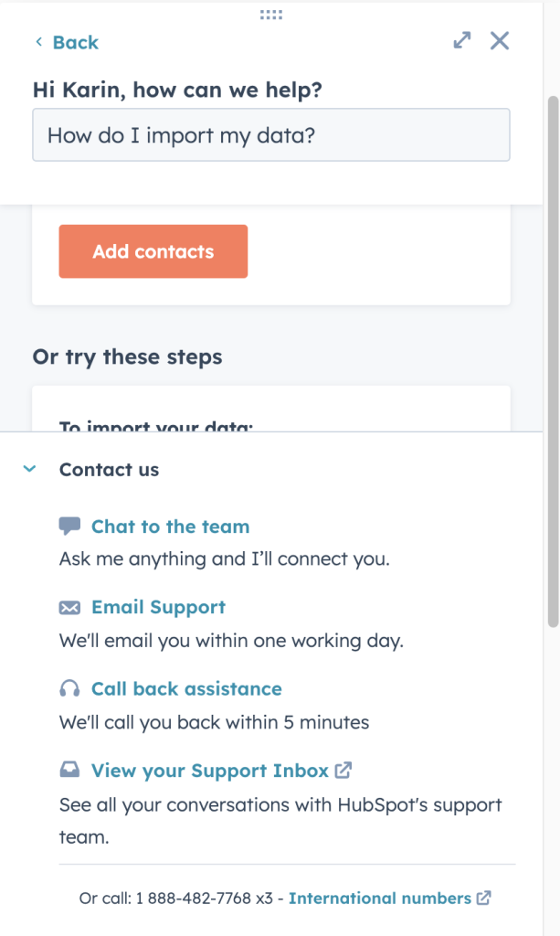This screenshot has height=936, width=560.
Task: Close the help panel with the X
Action: click(500, 40)
